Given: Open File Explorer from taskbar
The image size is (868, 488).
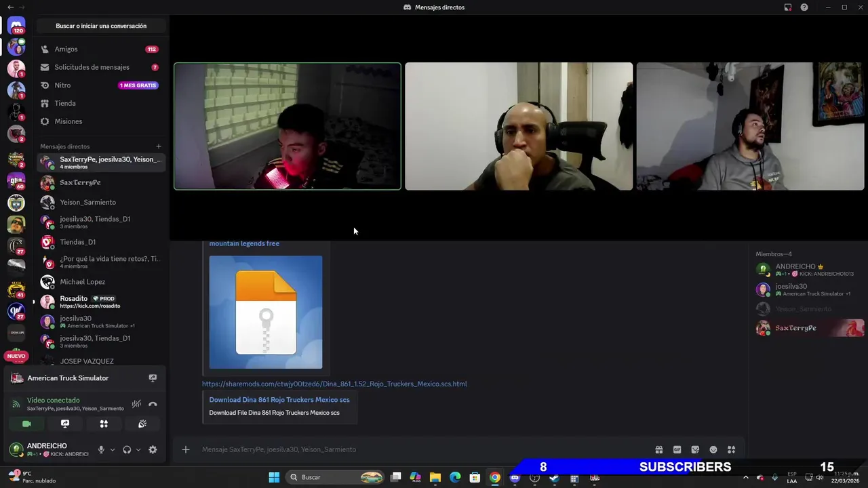Looking at the screenshot, I should pos(435,477).
